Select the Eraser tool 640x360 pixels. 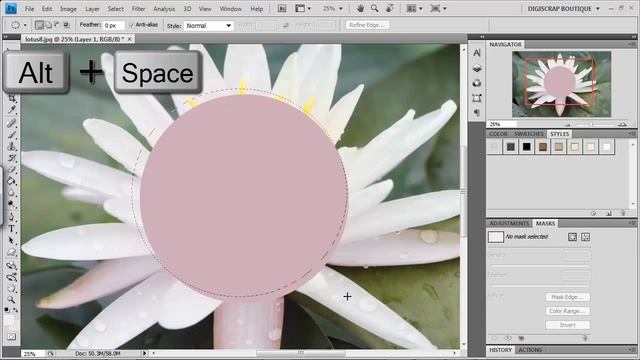(11, 169)
